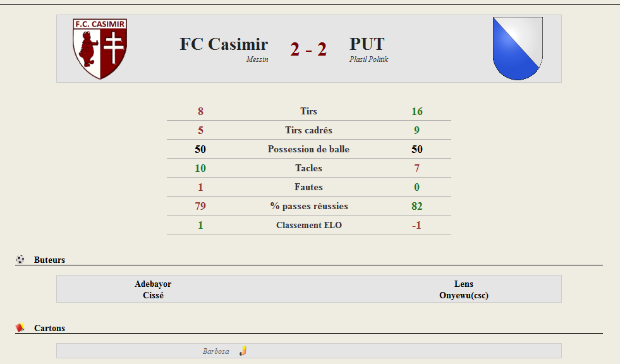Viewport: 620px width, 364px height.
Task: Click the Classement ELO stat label
Action: click(309, 225)
